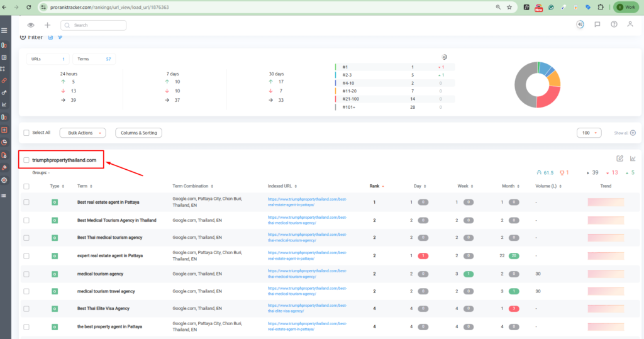Open the pie chart reports sidebar icon
This screenshot has height=339, width=644.
[4, 143]
